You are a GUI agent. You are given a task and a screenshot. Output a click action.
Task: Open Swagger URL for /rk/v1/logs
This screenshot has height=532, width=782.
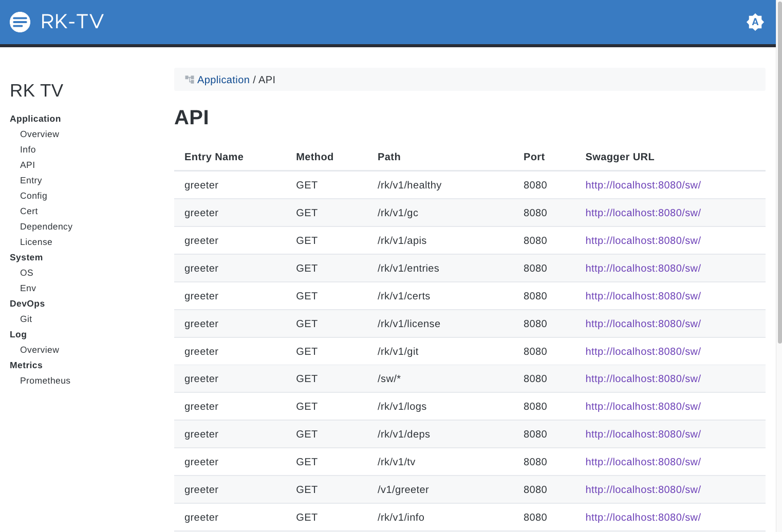click(x=643, y=406)
